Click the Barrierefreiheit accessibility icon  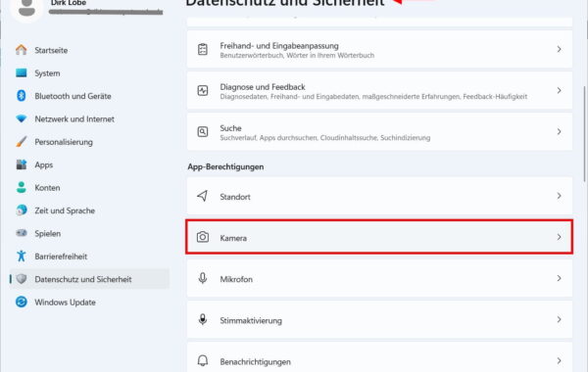(x=22, y=256)
